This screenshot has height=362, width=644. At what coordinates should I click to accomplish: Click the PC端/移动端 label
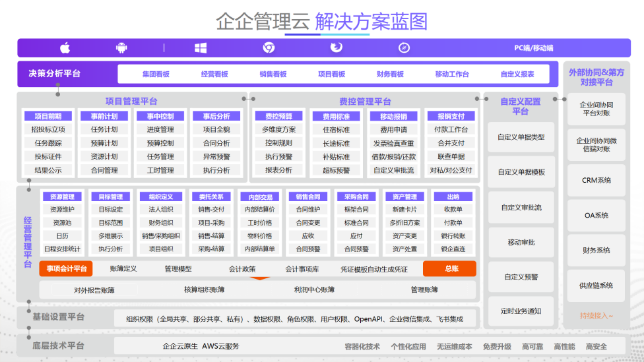pyautogui.click(x=533, y=48)
